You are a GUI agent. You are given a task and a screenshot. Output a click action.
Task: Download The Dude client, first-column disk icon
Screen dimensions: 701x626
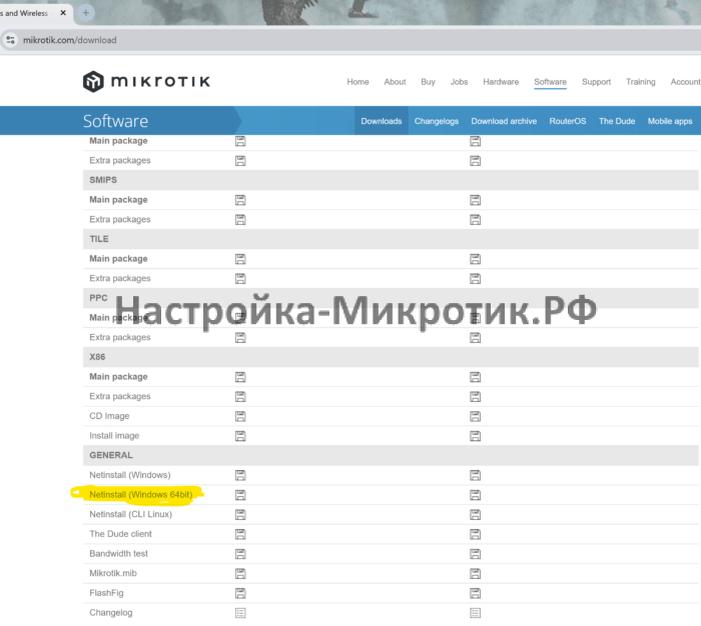tap(240, 534)
